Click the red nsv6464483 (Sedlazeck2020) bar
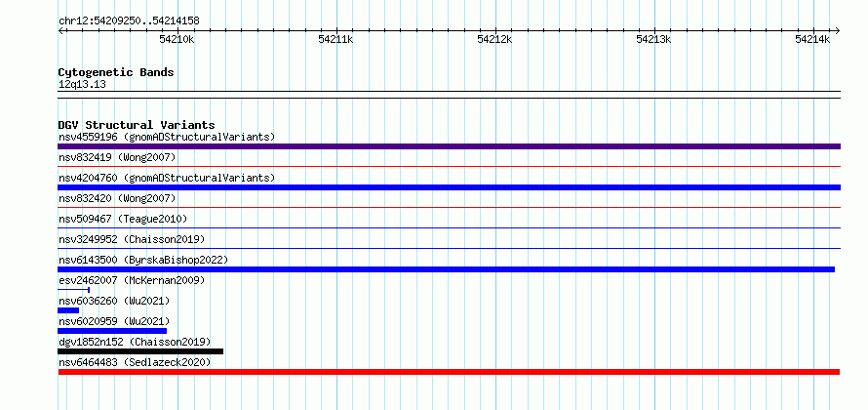The height and width of the screenshot is (410, 868). [449, 372]
